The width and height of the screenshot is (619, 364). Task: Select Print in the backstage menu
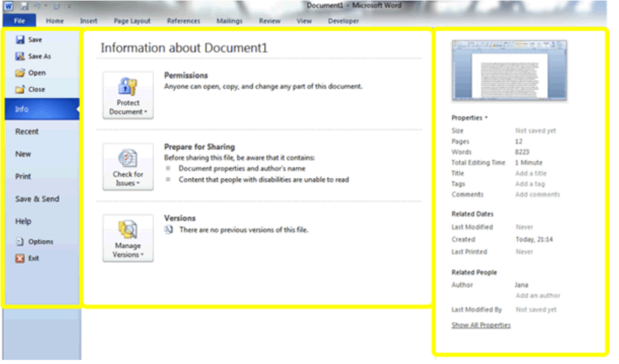(x=24, y=176)
